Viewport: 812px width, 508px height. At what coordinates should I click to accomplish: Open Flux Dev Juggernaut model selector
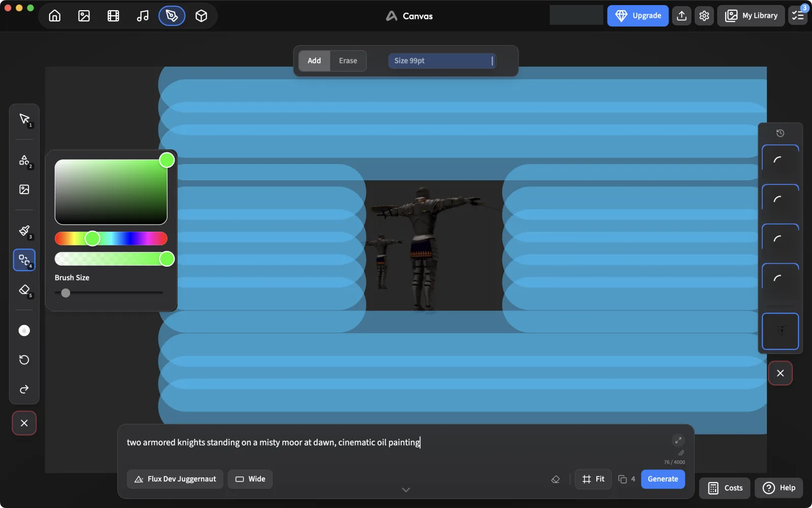pos(175,479)
